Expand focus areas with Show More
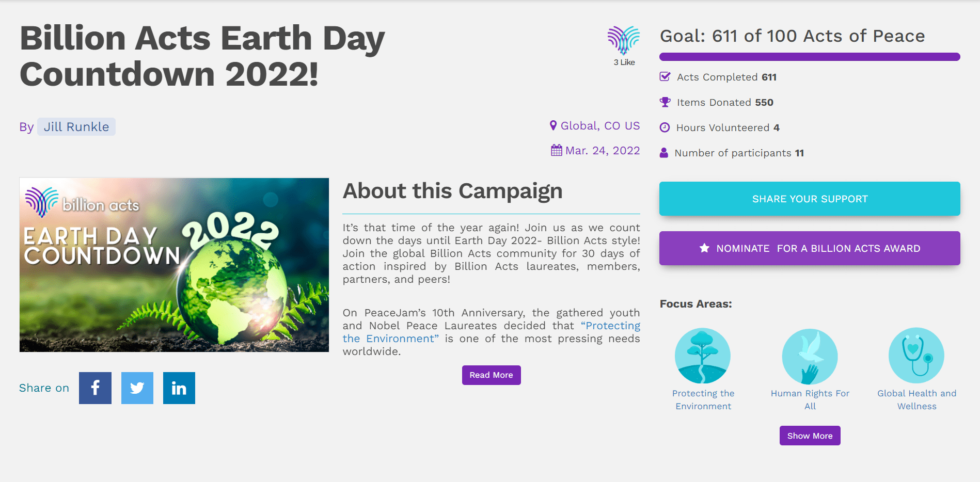The width and height of the screenshot is (980, 482). pyautogui.click(x=810, y=436)
